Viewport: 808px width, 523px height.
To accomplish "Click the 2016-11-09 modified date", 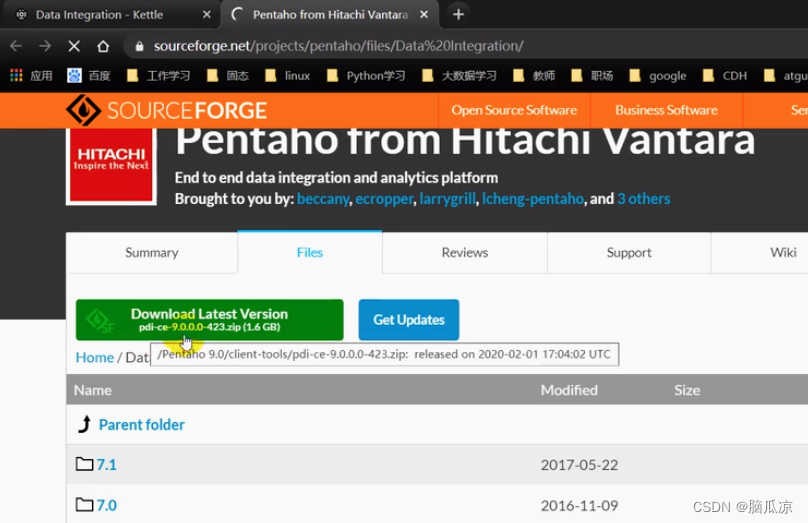I will 579,505.
